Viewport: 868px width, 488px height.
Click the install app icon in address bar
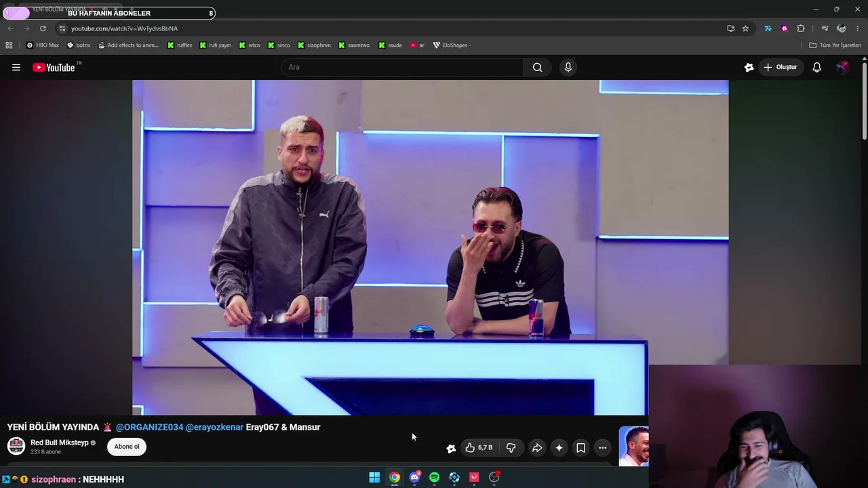coord(730,28)
